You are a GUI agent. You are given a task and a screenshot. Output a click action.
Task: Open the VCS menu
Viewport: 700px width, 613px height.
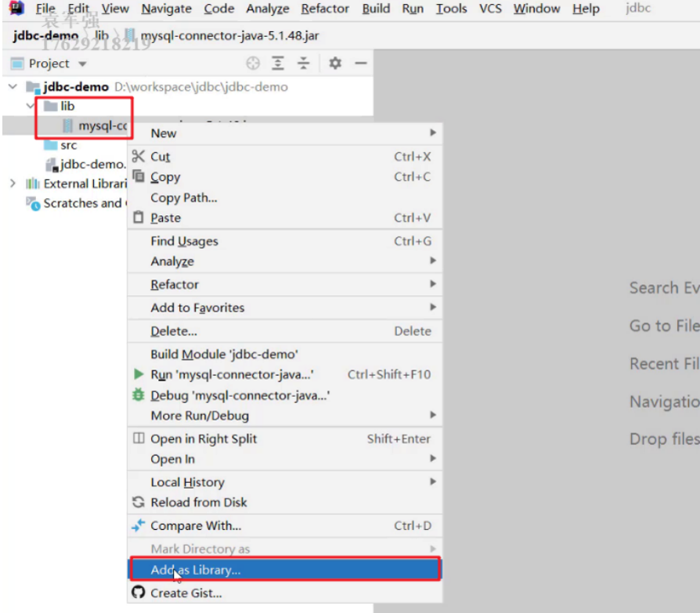490,9
